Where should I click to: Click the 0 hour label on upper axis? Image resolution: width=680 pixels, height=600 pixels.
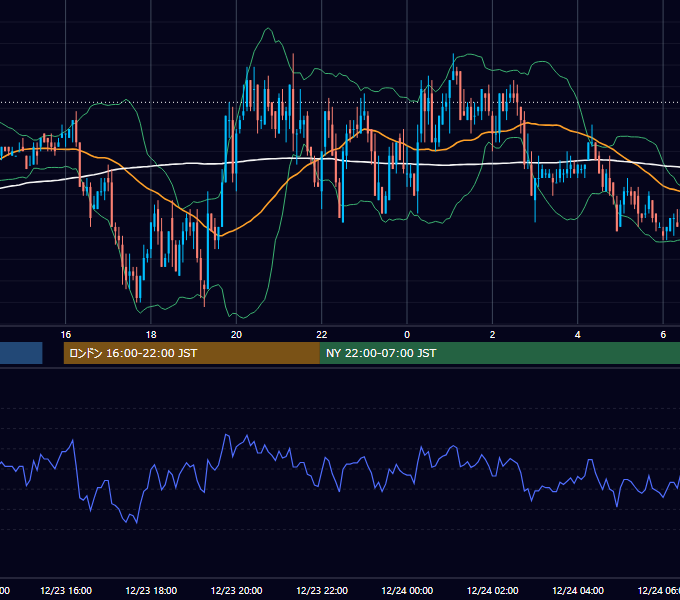click(x=407, y=335)
